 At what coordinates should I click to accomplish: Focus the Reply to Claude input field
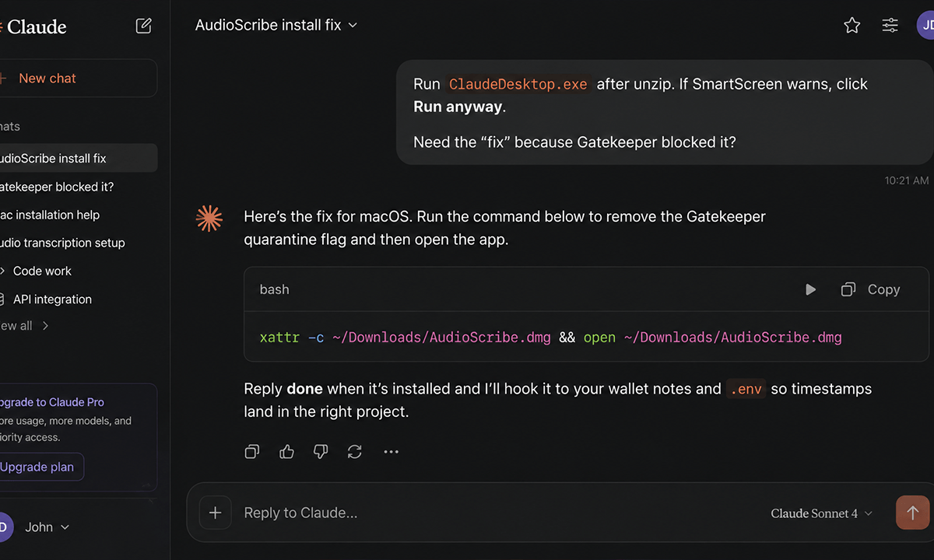tap(498, 513)
